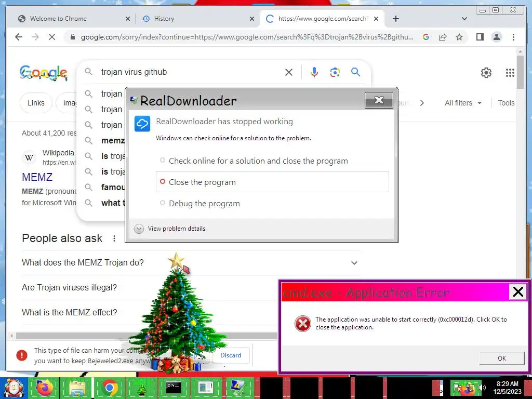Close the History tab
The image size is (532, 399).
tap(252, 19)
